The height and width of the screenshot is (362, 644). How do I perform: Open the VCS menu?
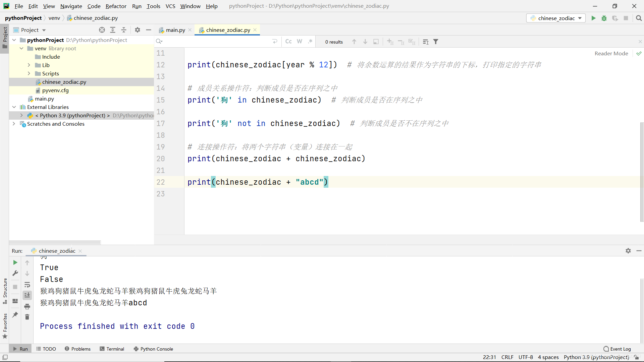pyautogui.click(x=170, y=6)
